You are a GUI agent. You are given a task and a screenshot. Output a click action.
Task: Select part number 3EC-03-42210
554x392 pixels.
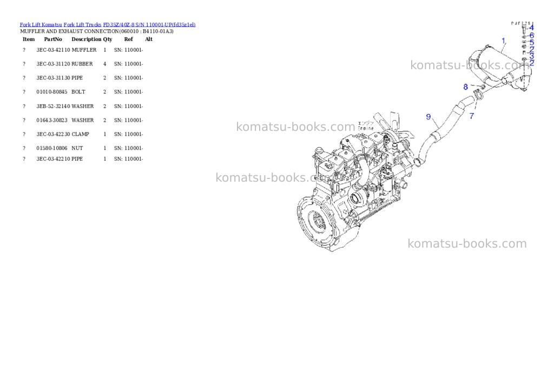53,159
